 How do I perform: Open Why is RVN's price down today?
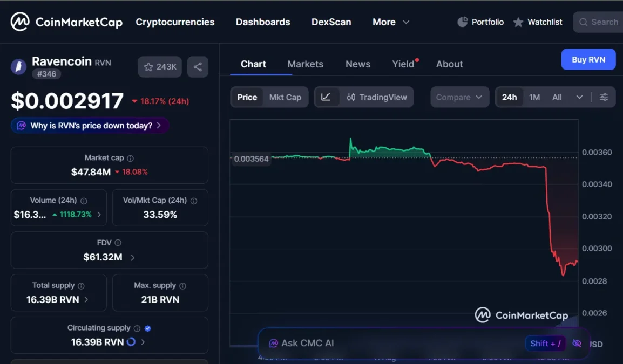[x=90, y=126]
